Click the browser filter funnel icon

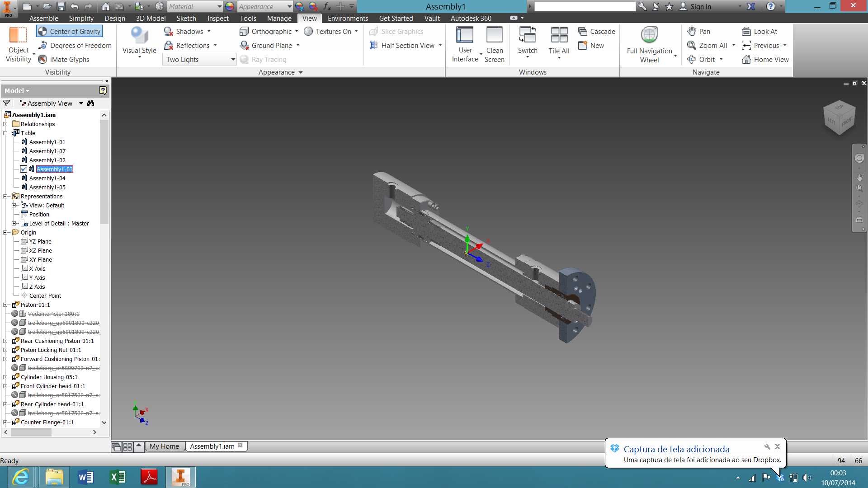[6, 103]
